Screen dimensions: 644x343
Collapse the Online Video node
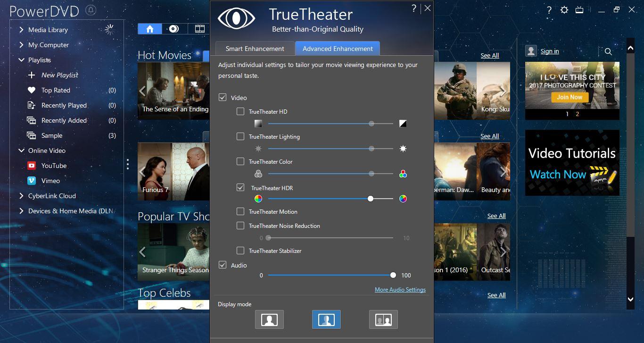pyautogui.click(x=21, y=151)
